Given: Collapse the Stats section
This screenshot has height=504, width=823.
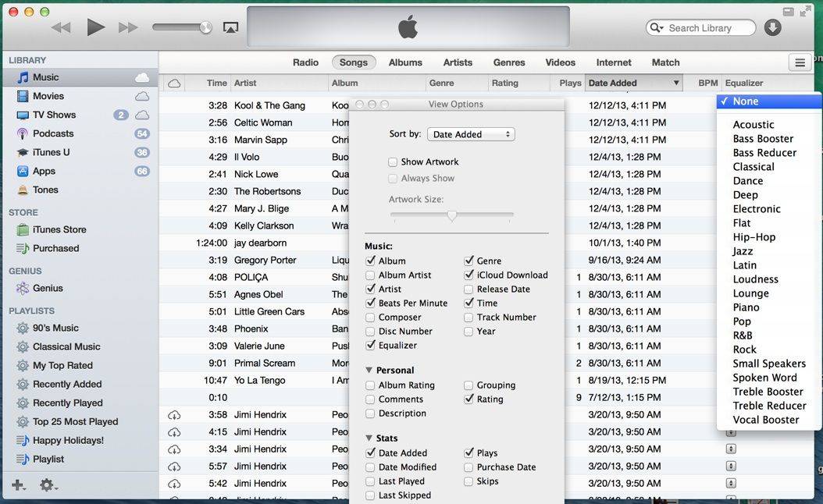Looking at the screenshot, I should [x=369, y=438].
